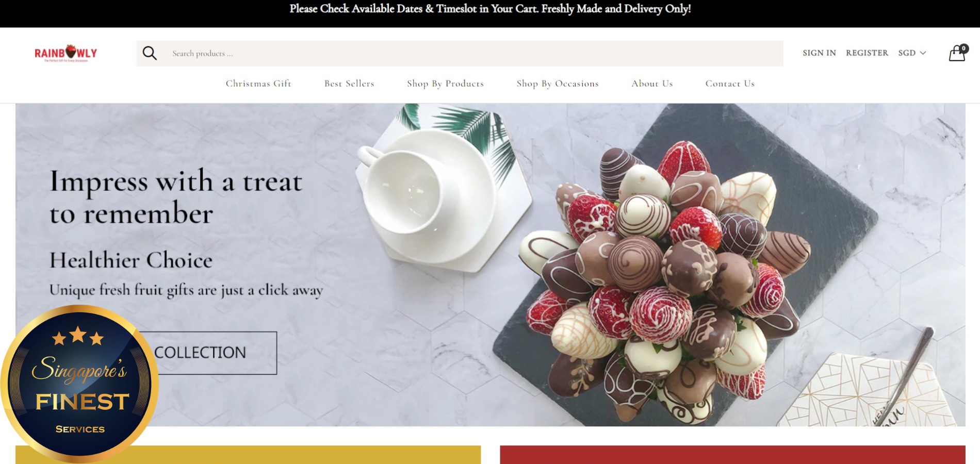Open the Shop By Products menu
The image size is (980, 464).
pos(445,84)
